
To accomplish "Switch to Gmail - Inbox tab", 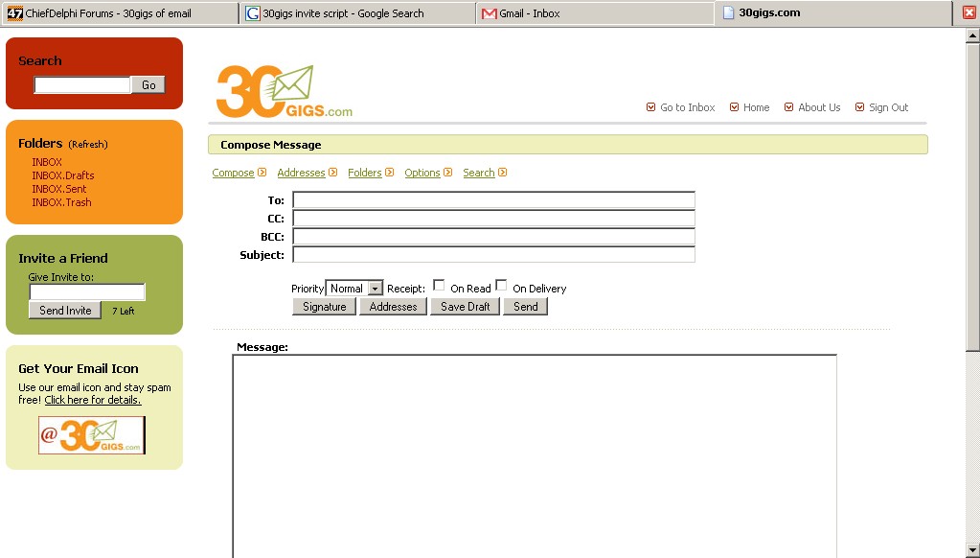I will [x=595, y=13].
